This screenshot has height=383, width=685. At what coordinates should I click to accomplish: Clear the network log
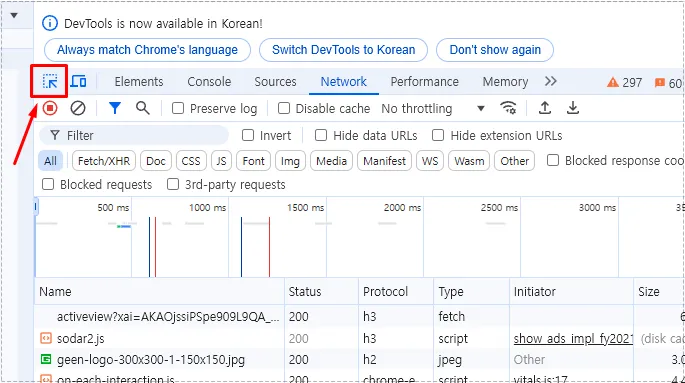[78, 108]
